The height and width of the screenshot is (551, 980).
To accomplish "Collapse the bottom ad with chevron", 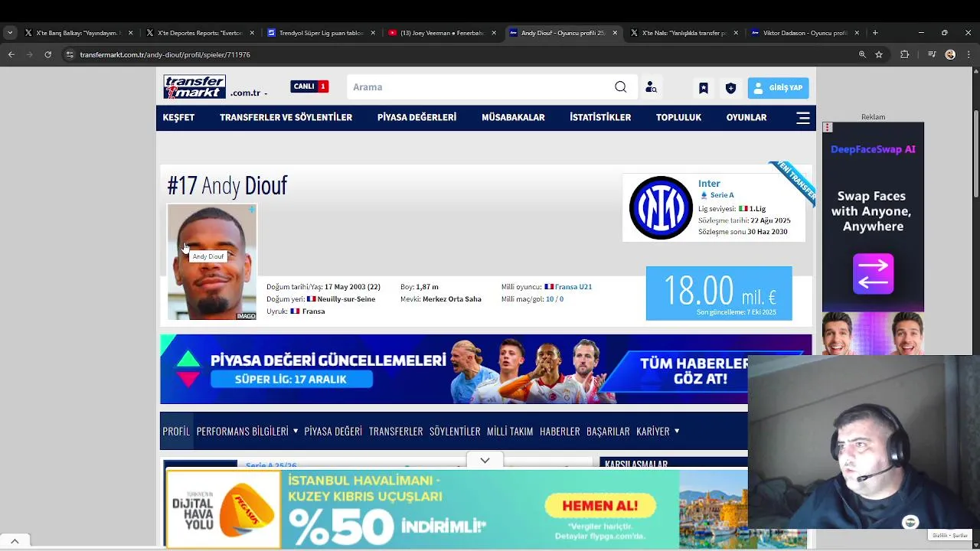I will pos(485,461).
